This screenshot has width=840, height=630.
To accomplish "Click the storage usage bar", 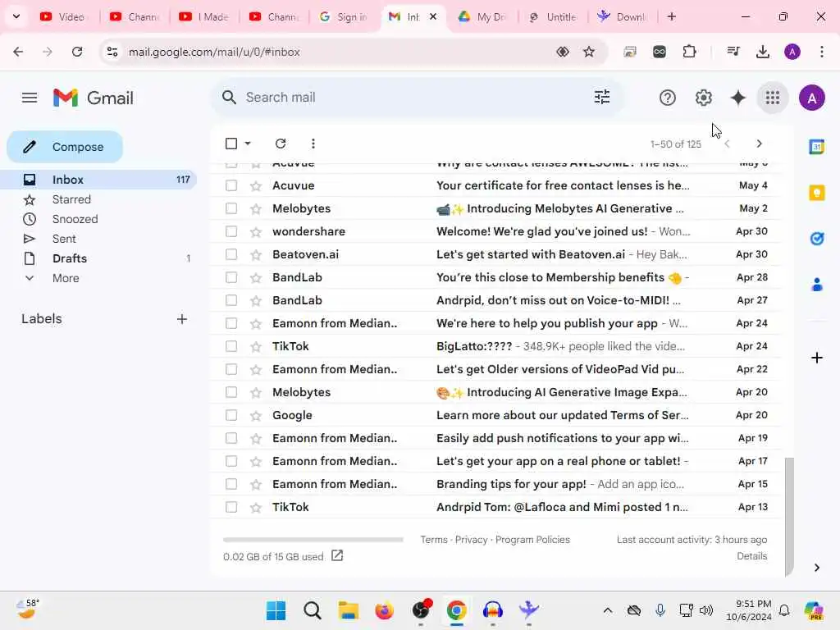I will pos(313,540).
